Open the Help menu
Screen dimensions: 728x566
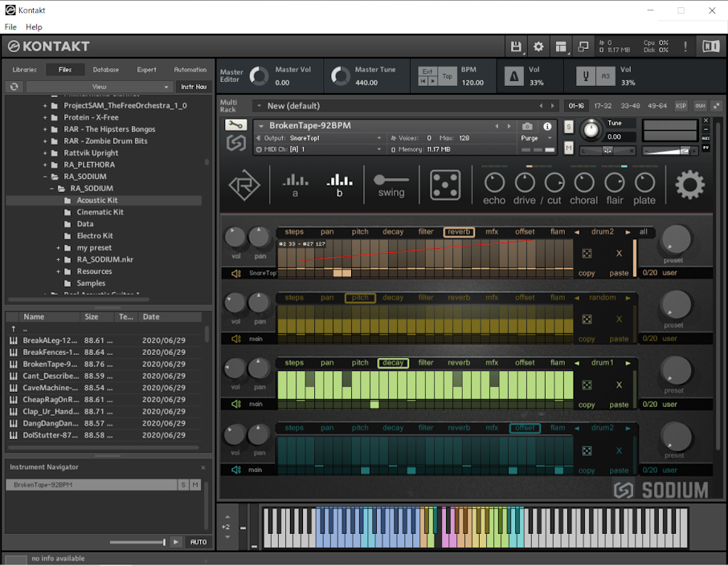click(34, 27)
